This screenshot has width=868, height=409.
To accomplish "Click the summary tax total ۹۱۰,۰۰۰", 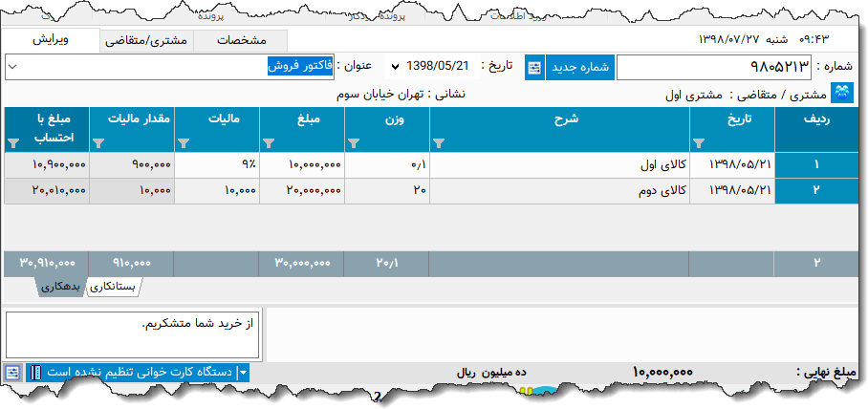I will [x=132, y=263].
